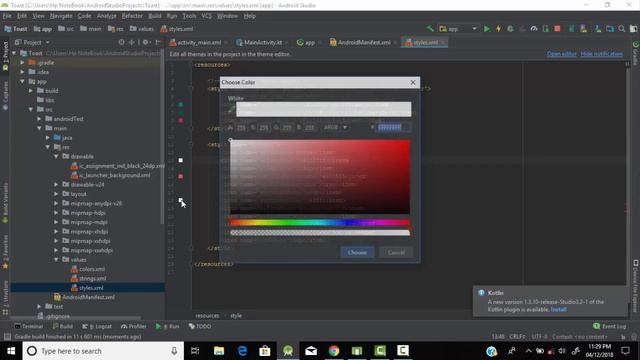640x360 pixels.
Task: Click the Search Everywhere magnifier icon
Action: click(622, 29)
